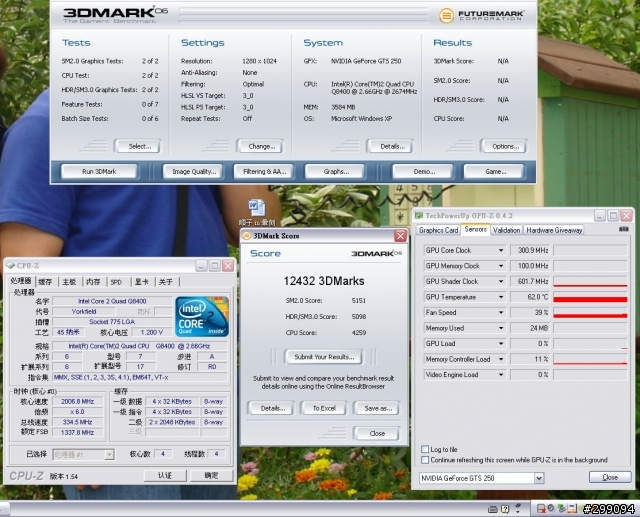Click Details in the Score dialog
This screenshot has height=517, width=640.
(272, 408)
